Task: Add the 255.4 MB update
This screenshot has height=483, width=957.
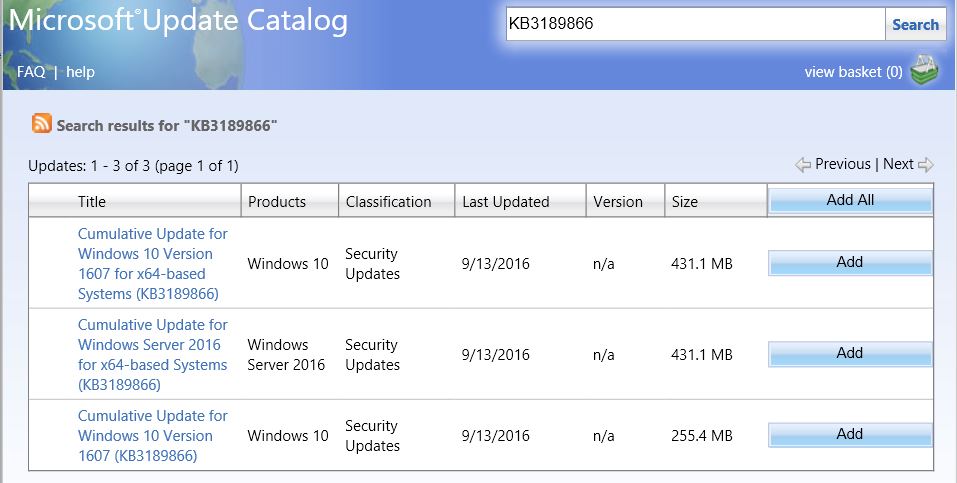Action: (850, 435)
